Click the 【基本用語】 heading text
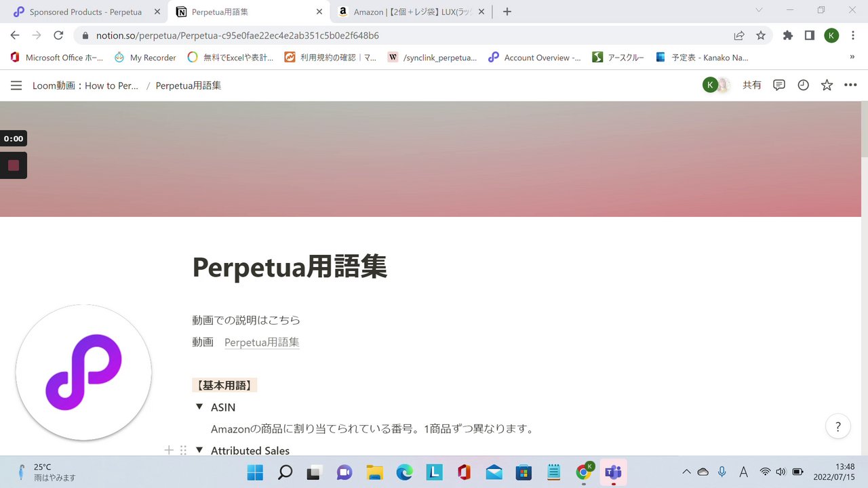The width and height of the screenshot is (868, 488). (x=224, y=386)
